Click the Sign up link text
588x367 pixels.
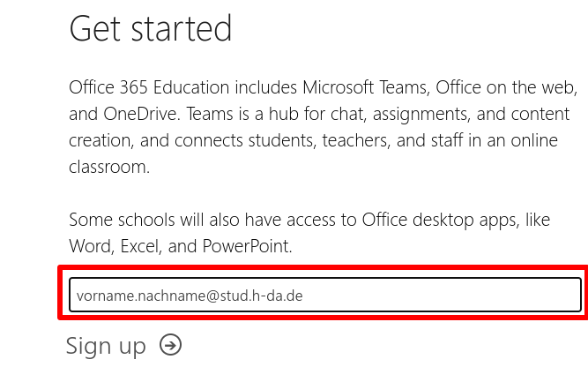pyautogui.click(x=106, y=346)
